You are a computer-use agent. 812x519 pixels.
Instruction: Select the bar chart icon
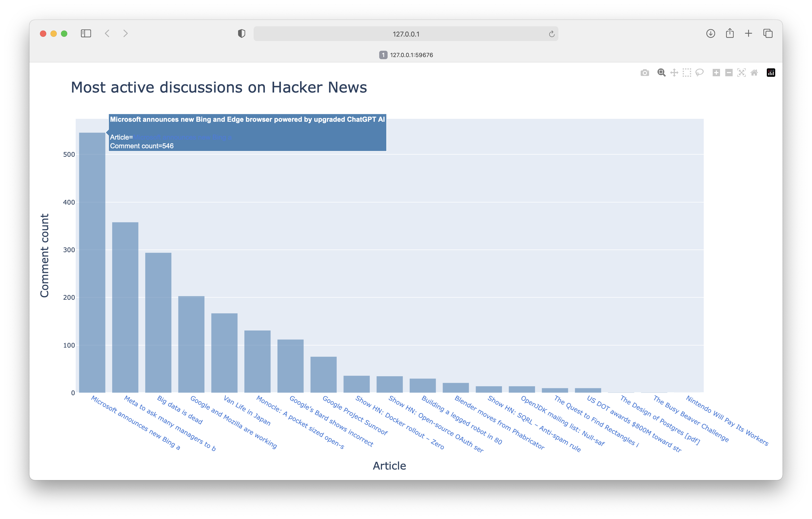pyautogui.click(x=772, y=72)
